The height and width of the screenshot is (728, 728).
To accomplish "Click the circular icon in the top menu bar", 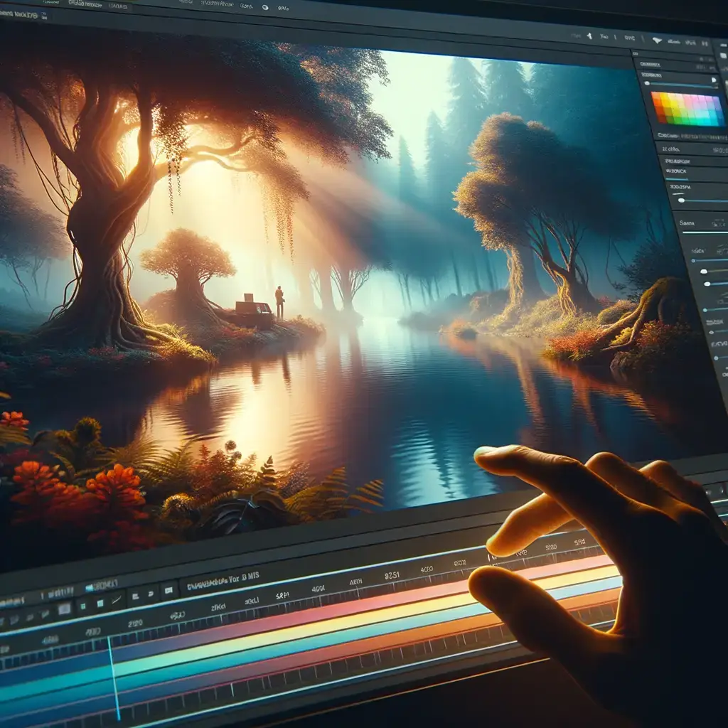I will tap(266, 6).
